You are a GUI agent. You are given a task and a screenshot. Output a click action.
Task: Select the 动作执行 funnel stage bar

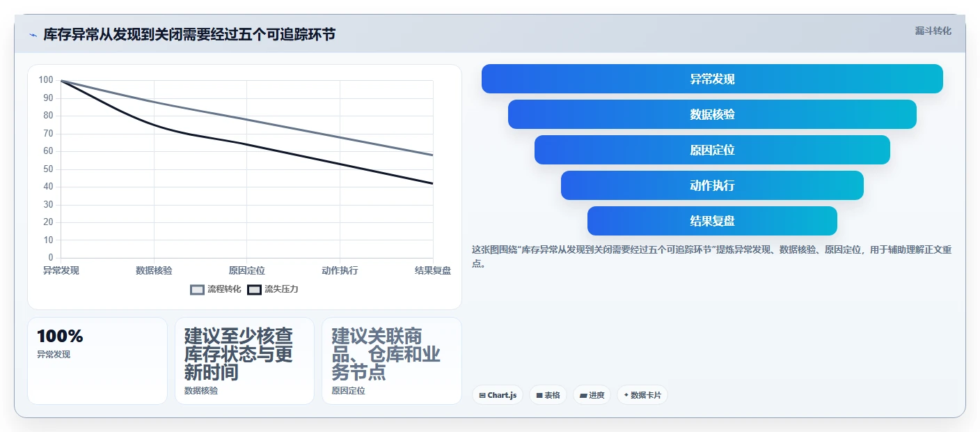[712, 185]
